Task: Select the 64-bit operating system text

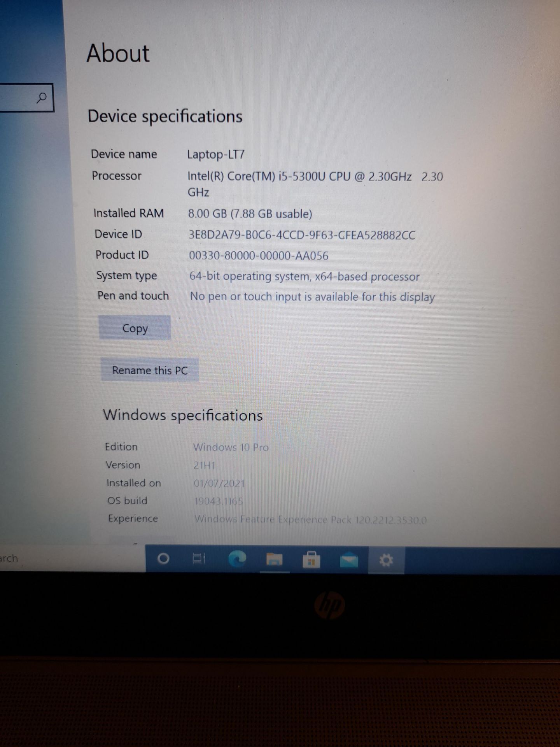Action: [x=304, y=276]
